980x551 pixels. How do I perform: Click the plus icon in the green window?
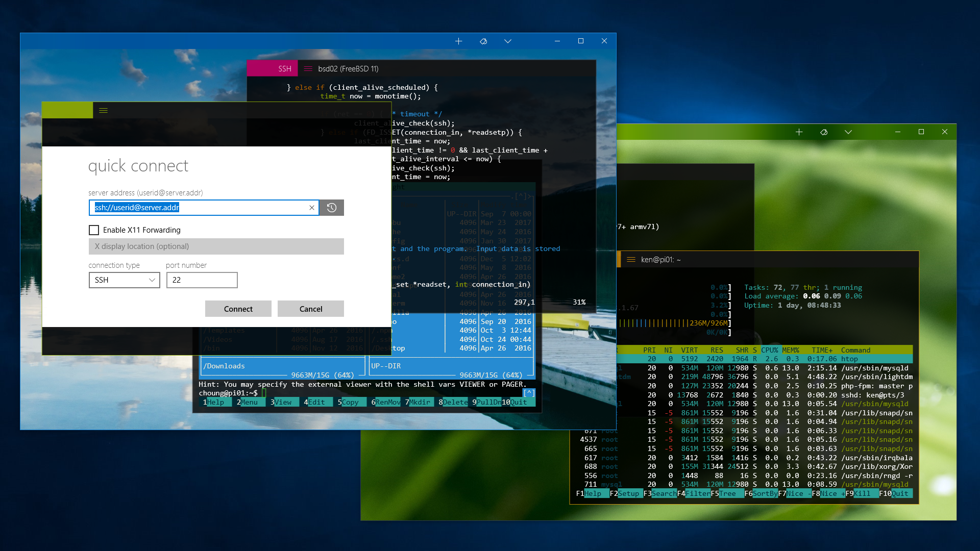pos(799,132)
